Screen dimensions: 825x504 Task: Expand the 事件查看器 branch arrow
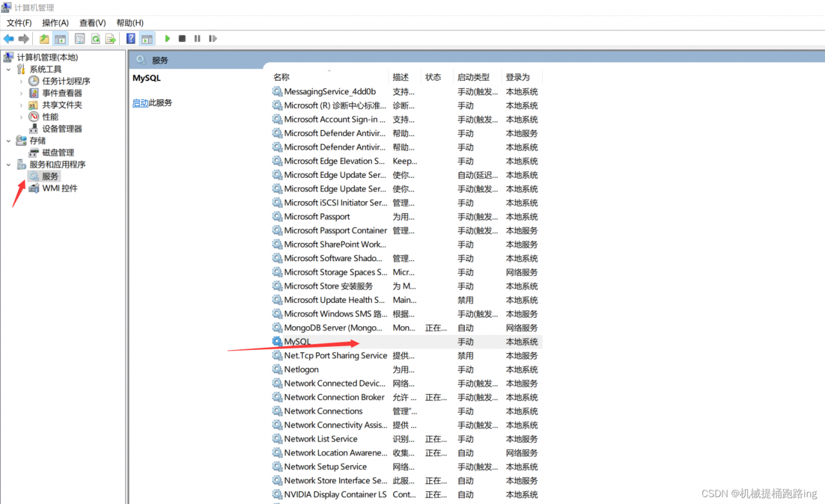click(x=21, y=93)
